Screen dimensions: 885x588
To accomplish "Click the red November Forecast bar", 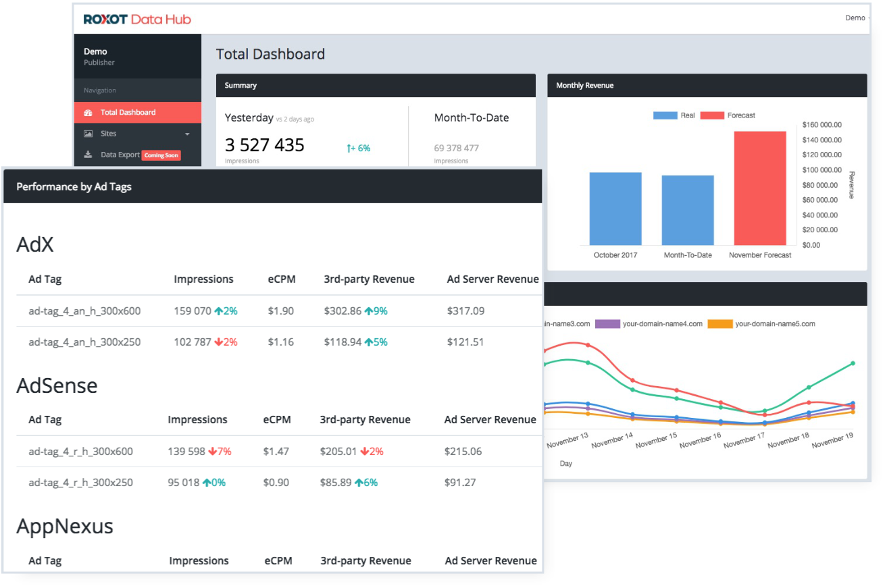I will [x=760, y=188].
